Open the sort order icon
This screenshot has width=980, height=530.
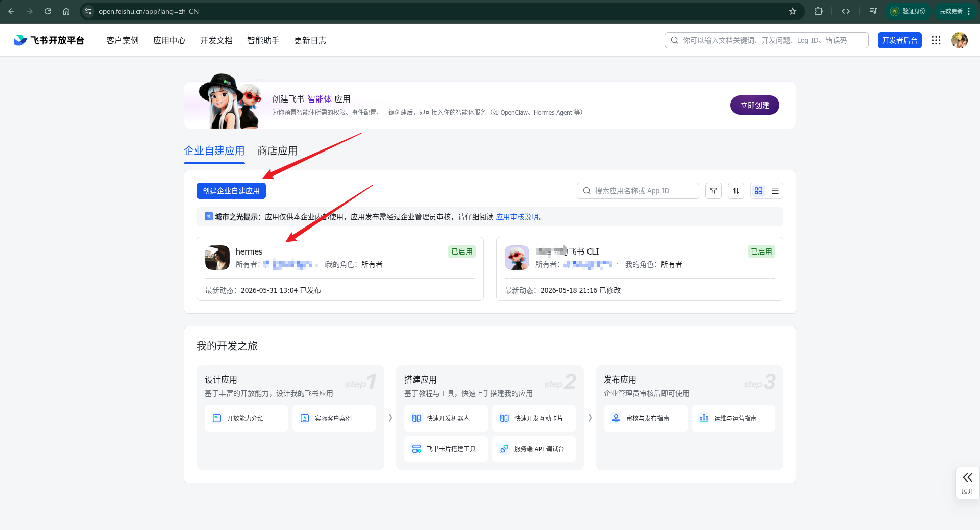point(736,191)
